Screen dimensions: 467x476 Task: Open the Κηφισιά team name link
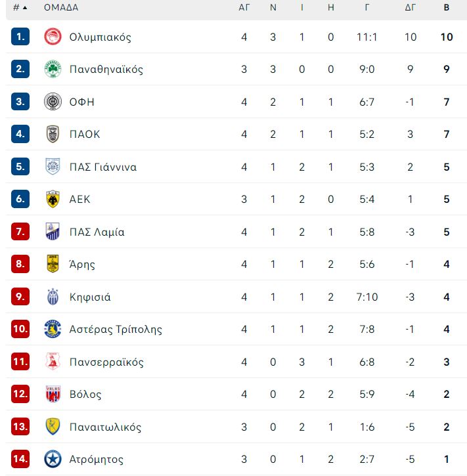click(x=90, y=297)
